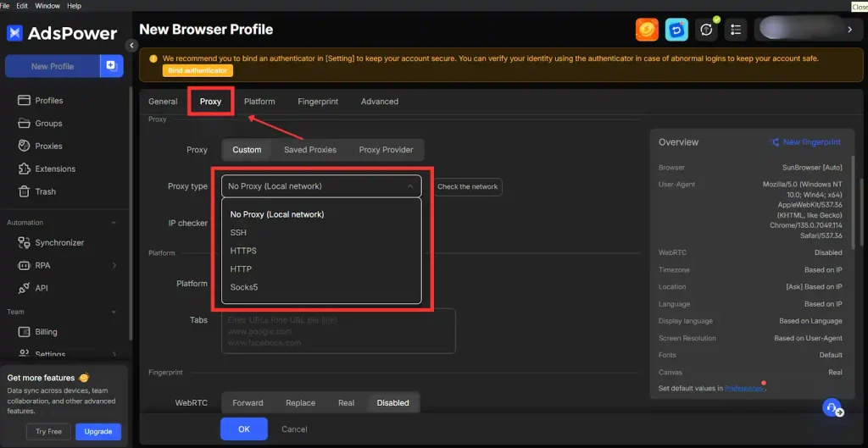The width and height of the screenshot is (868, 448).
Task: Switch to the General tab
Action: click(x=163, y=102)
